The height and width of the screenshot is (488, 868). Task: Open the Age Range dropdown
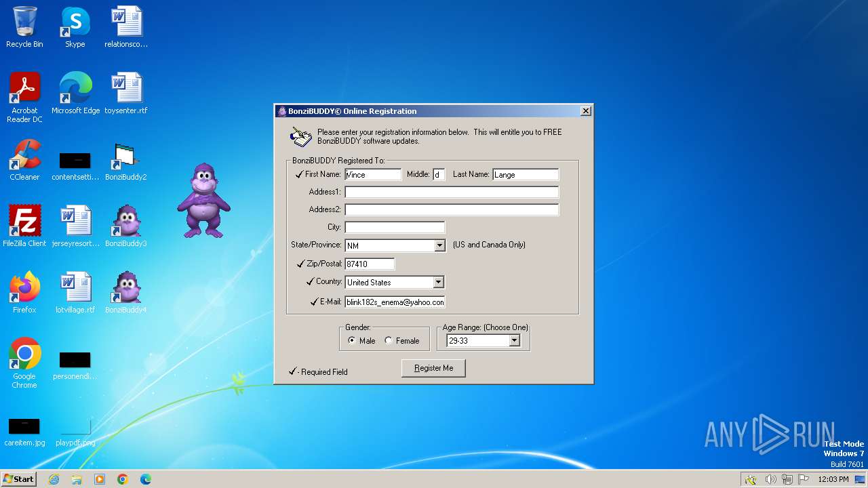[x=514, y=340]
